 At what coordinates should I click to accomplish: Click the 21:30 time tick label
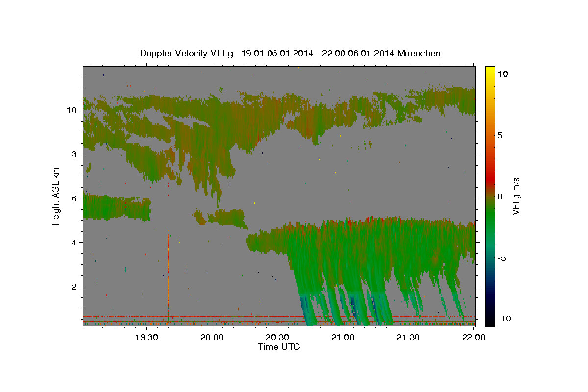[408, 337]
